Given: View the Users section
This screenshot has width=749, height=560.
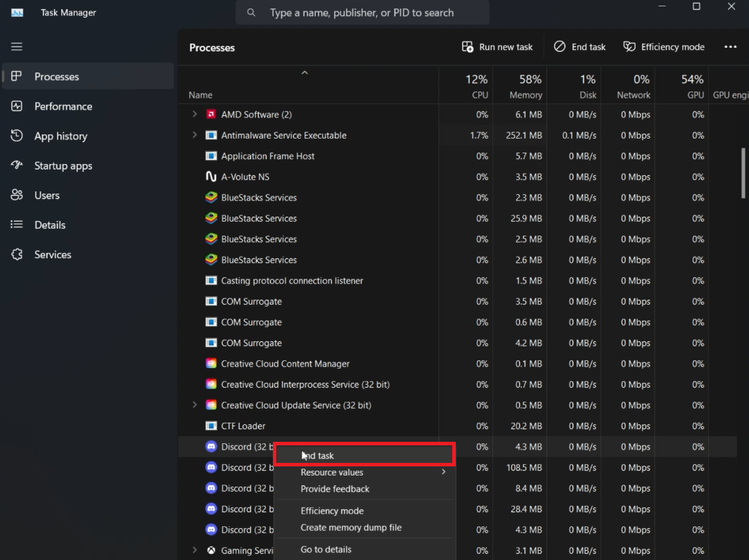Looking at the screenshot, I should (47, 195).
